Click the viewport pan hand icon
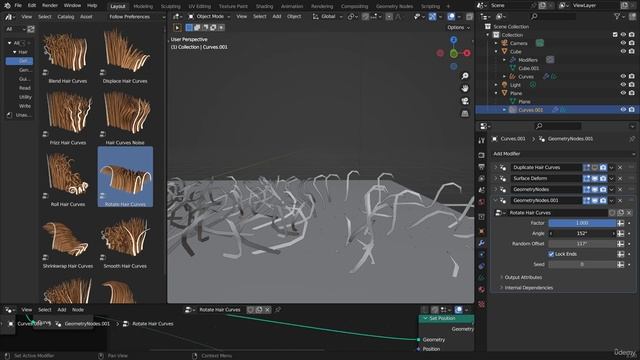The image size is (640, 360). point(465,88)
